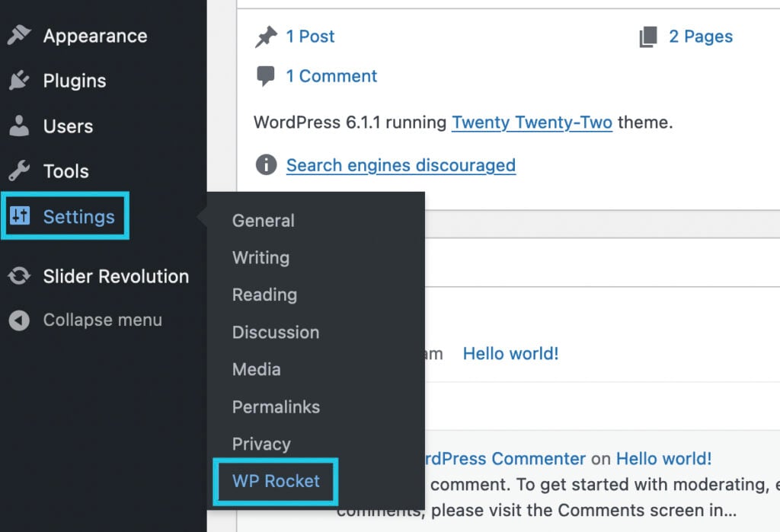Open the 1 Comment link

click(331, 76)
